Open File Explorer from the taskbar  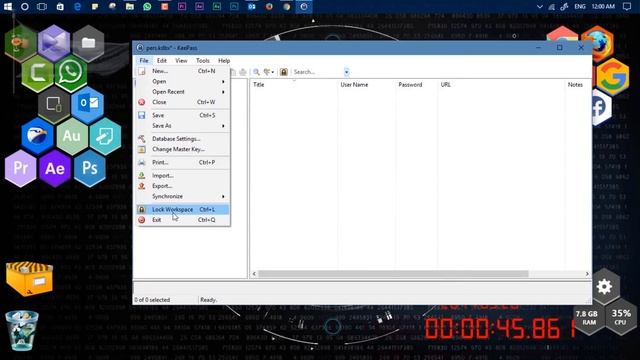130,7
